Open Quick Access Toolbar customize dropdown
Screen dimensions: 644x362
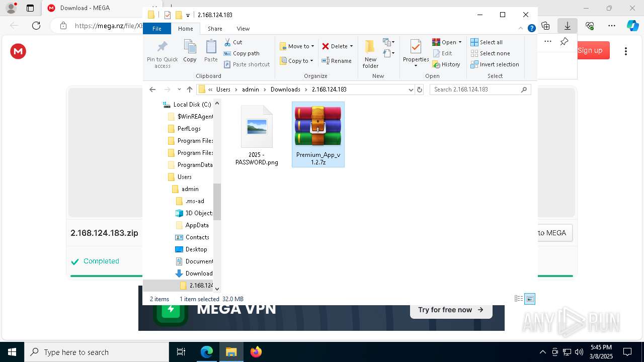pyautogui.click(x=188, y=15)
